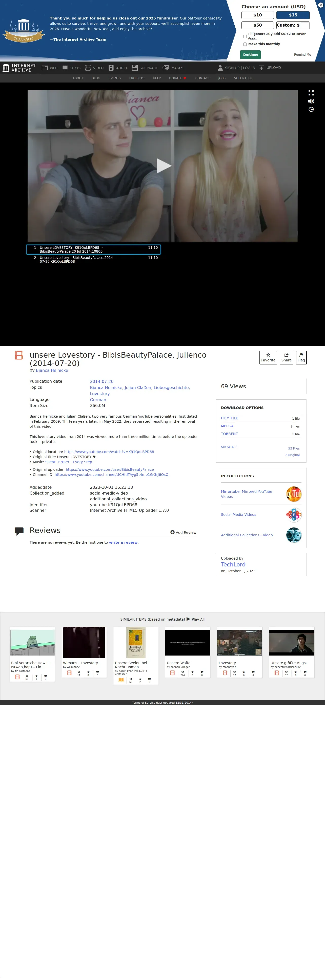Open the Silent Partner - Every Step link
Screen dimensions: 325x980
69,462
